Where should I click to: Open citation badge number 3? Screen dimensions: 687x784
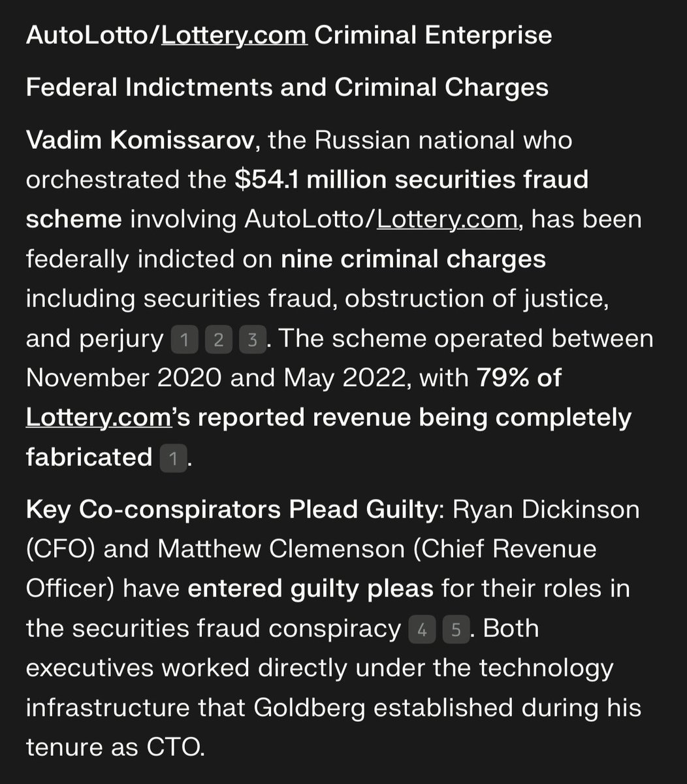[x=252, y=340]
